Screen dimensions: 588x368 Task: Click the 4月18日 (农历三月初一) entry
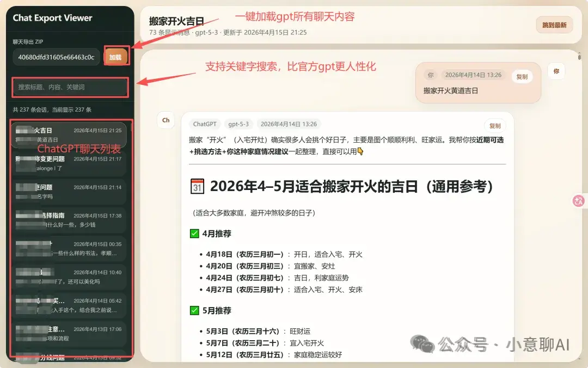tap(284, 254)
